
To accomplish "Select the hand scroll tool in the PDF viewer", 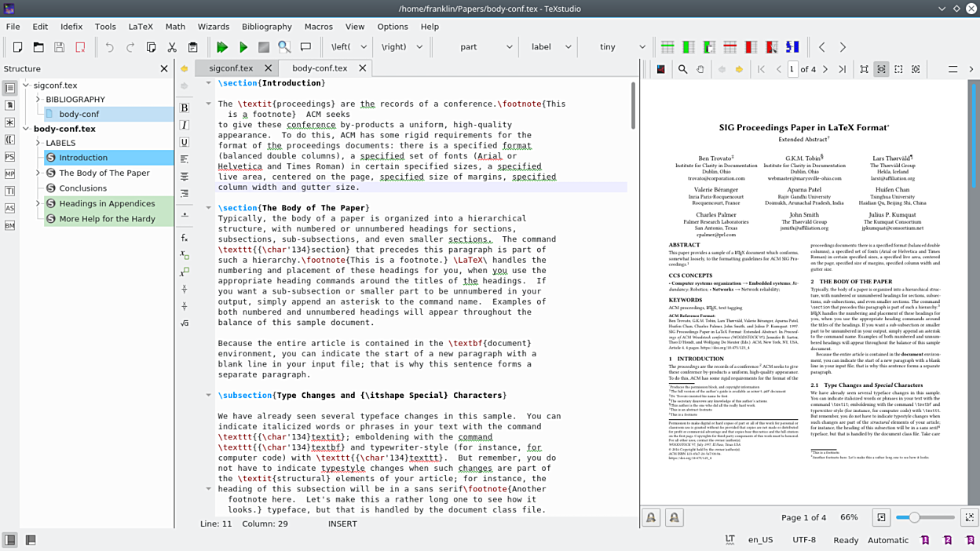I will [x=700, y=69].
